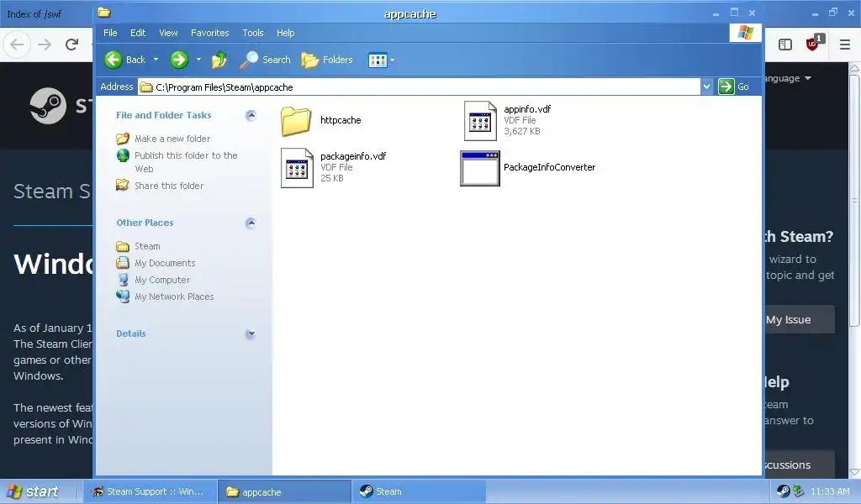Screen dimensions: 861x504
Task: Open My Computer link
Action: coord(162,281)
